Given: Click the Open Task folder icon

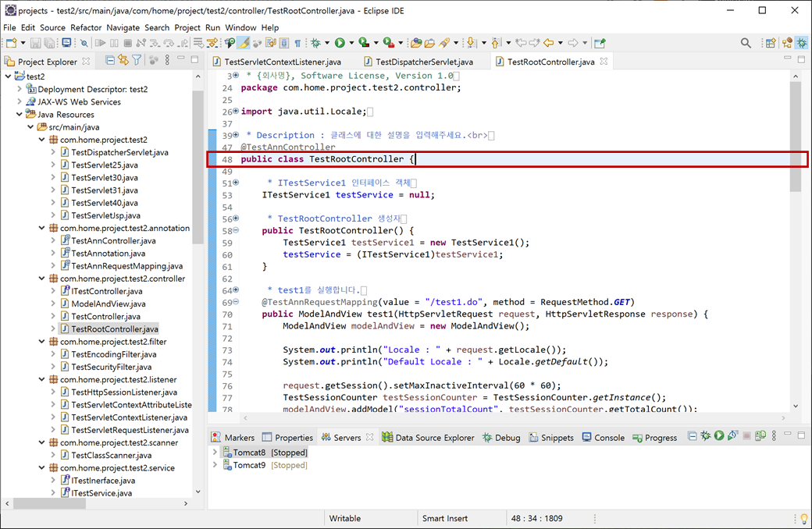Looking at the screenshot, I should 429,44.
